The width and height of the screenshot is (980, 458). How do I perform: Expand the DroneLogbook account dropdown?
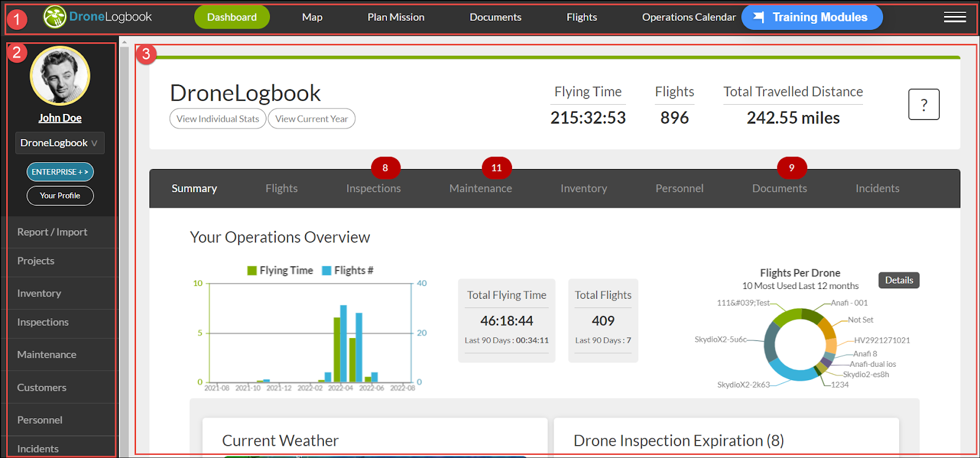point(60,143)
